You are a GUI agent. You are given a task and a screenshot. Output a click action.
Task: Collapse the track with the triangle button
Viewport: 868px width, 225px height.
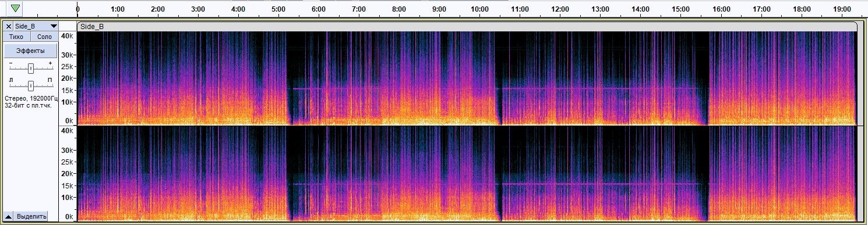pos(9,216)
